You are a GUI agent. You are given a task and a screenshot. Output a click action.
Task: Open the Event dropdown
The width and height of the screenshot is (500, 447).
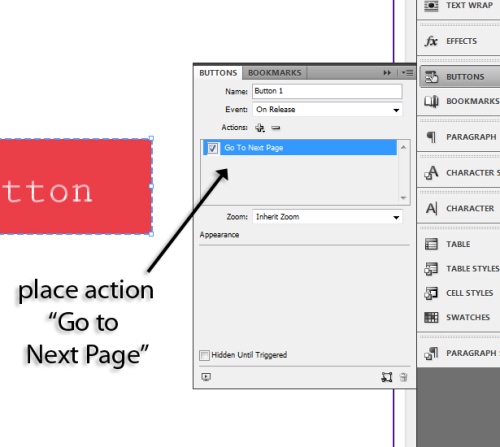point(327,110)
